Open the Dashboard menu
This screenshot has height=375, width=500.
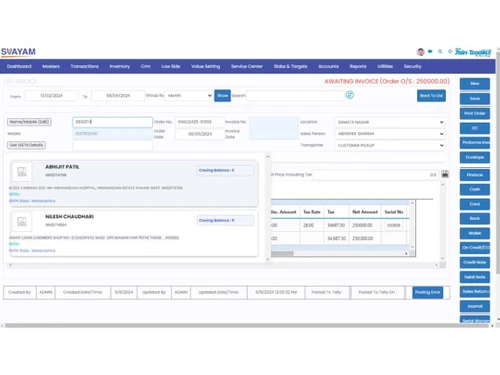coord(19,66)
